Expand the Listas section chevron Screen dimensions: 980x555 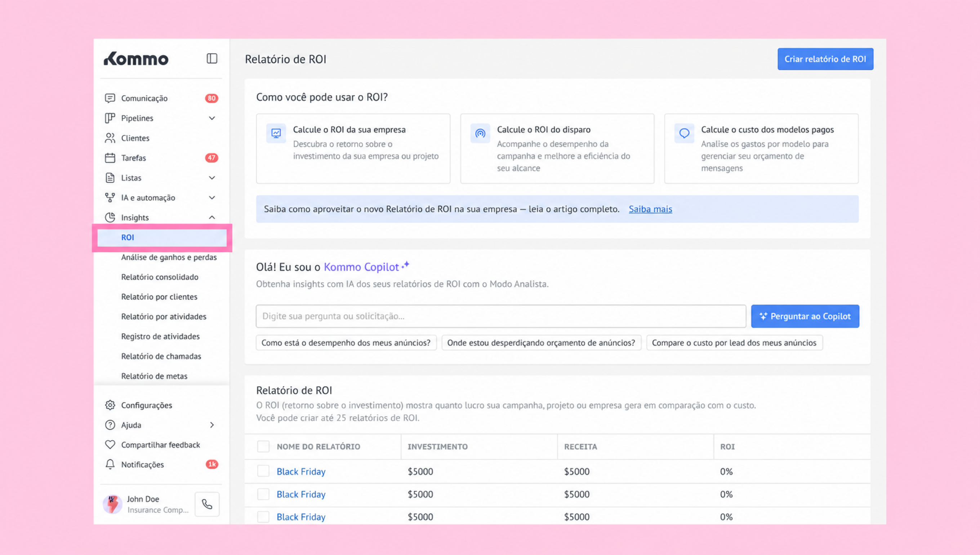point(212,178)
